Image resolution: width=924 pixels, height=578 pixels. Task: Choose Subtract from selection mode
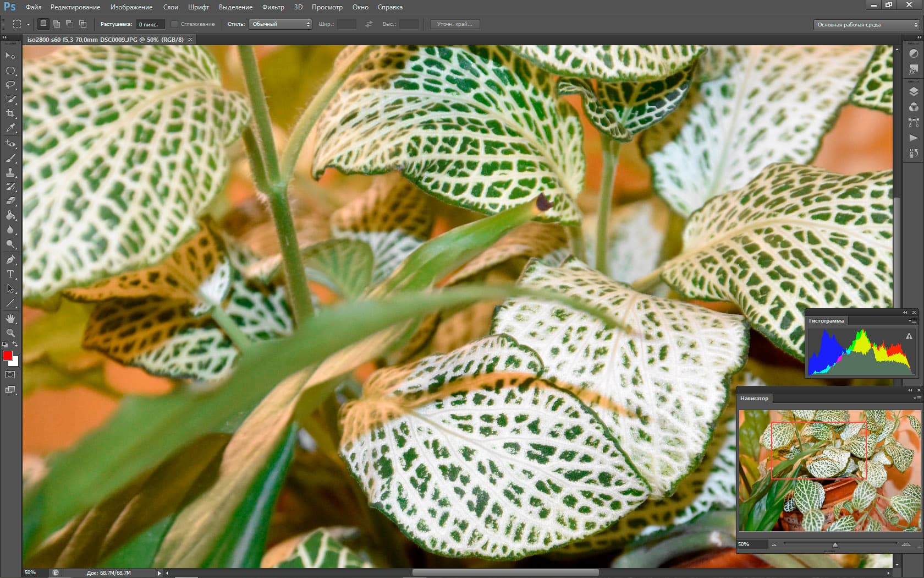click(x=69, y=24)
